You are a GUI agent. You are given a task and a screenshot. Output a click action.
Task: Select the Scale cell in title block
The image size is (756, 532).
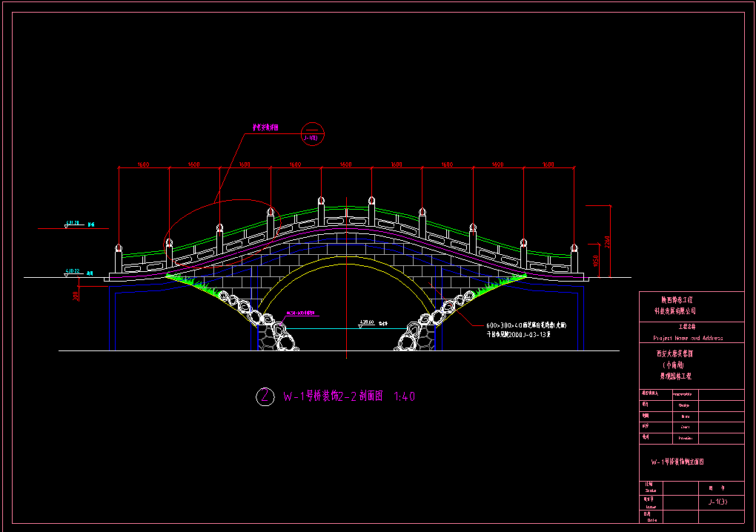651,487
